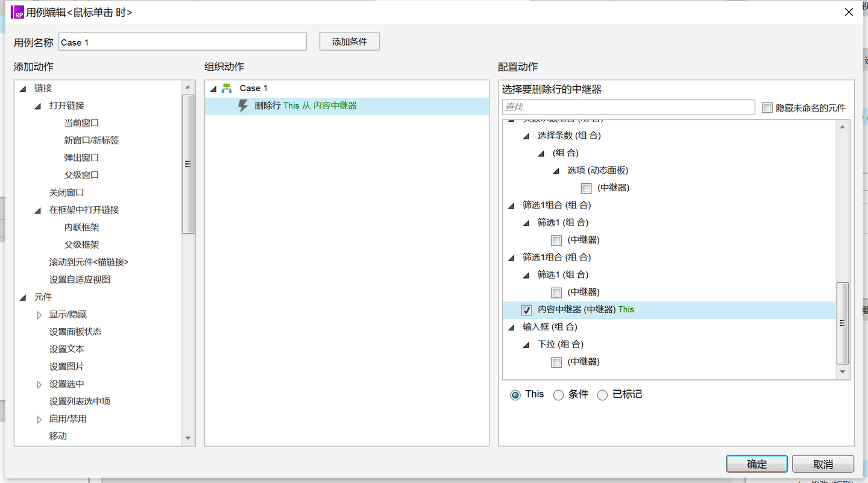Click the 添加动作 list scroll-down arrow
This screenshot has height=483, width=868.
click(x=188, y=438)
